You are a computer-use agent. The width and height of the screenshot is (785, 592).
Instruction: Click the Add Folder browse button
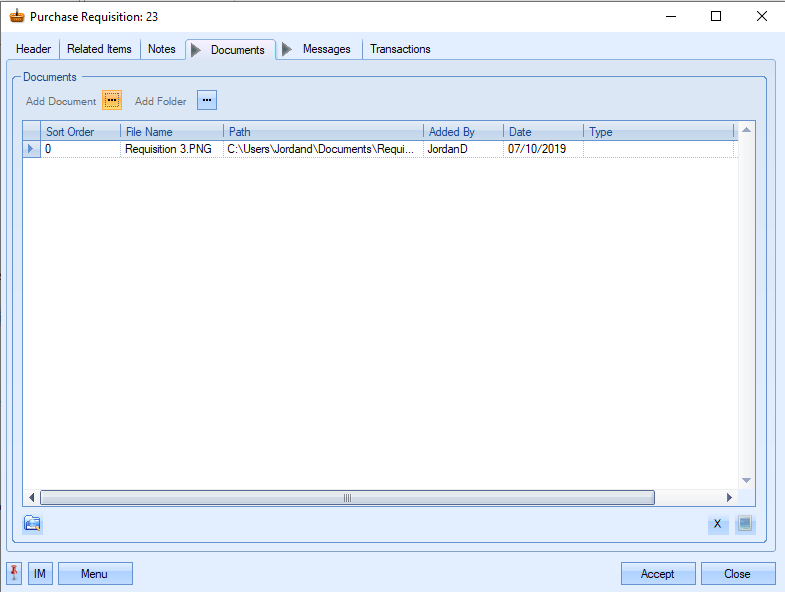click(207, 100)
